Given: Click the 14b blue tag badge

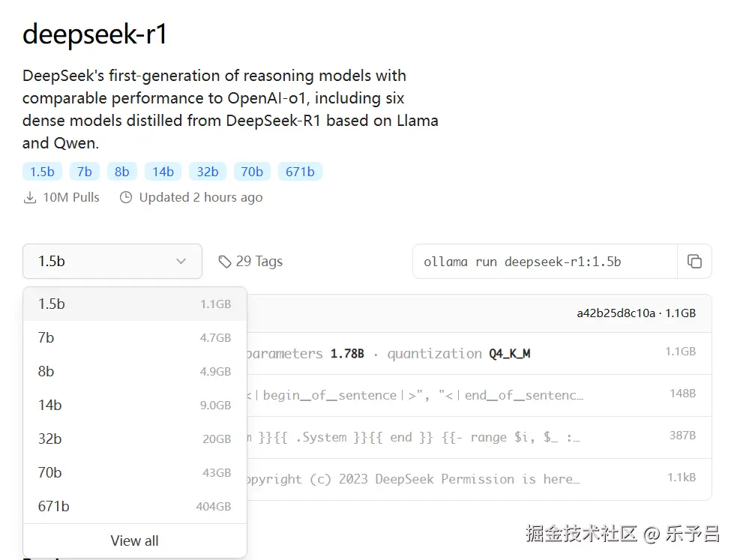Looking at the screenshot, I should coord(163,172).
